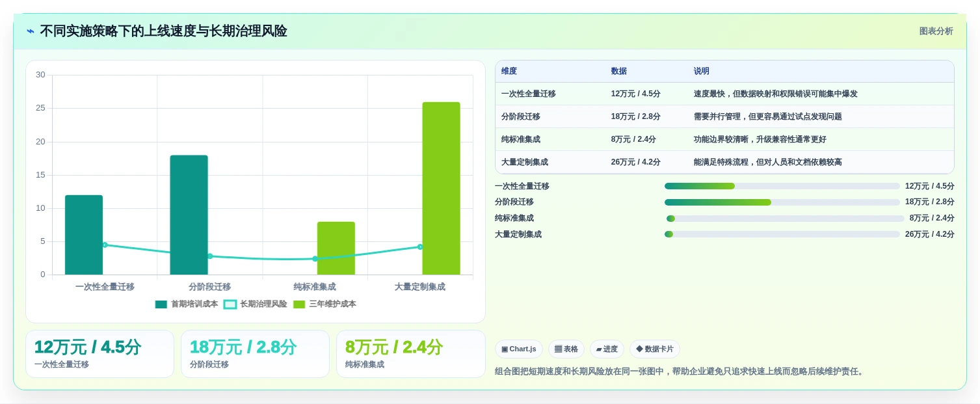Select the 大量定制集成 table row cell
This screenshot has width=980, height=404.
tap(525, 162)
